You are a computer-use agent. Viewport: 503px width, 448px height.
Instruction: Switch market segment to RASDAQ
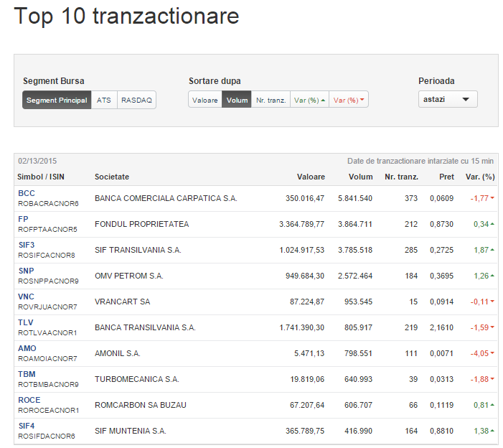tap(136, 100)
